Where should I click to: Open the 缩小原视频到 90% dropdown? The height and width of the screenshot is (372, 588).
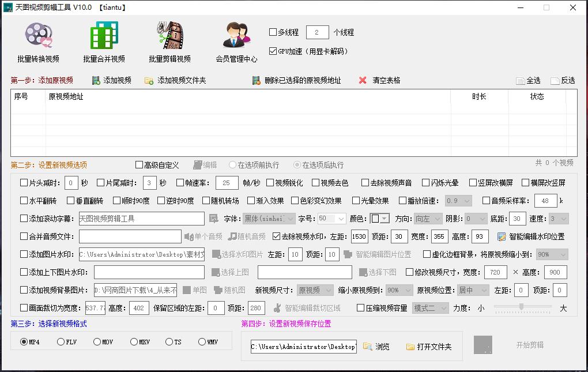pos(399,290)
